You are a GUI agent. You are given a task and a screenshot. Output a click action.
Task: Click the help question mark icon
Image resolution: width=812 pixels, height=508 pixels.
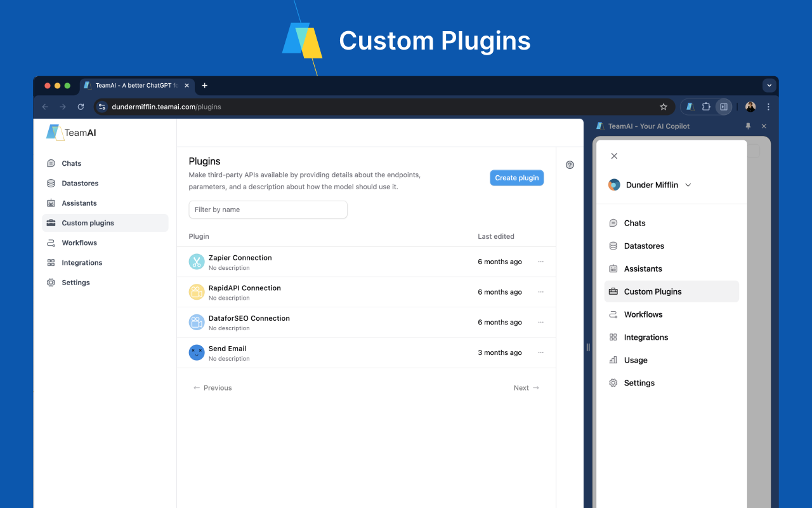[x=570, y=165]
